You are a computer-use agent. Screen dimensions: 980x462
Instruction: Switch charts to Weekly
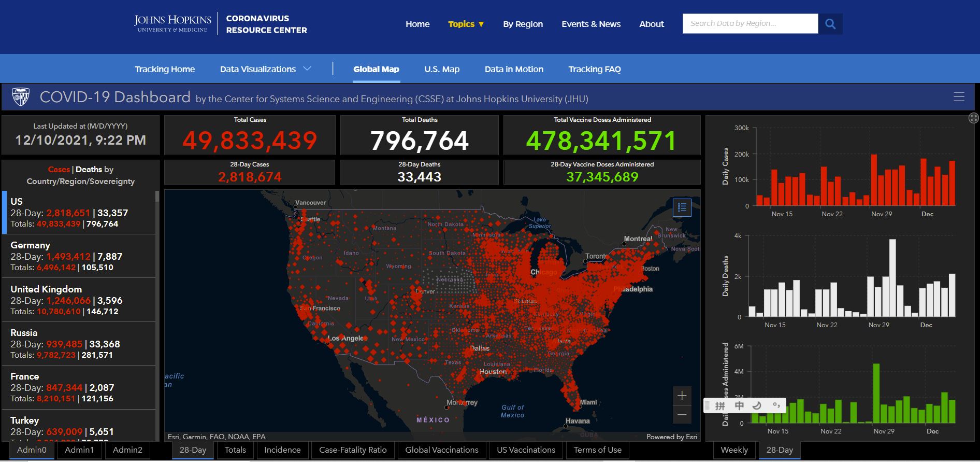734,450
